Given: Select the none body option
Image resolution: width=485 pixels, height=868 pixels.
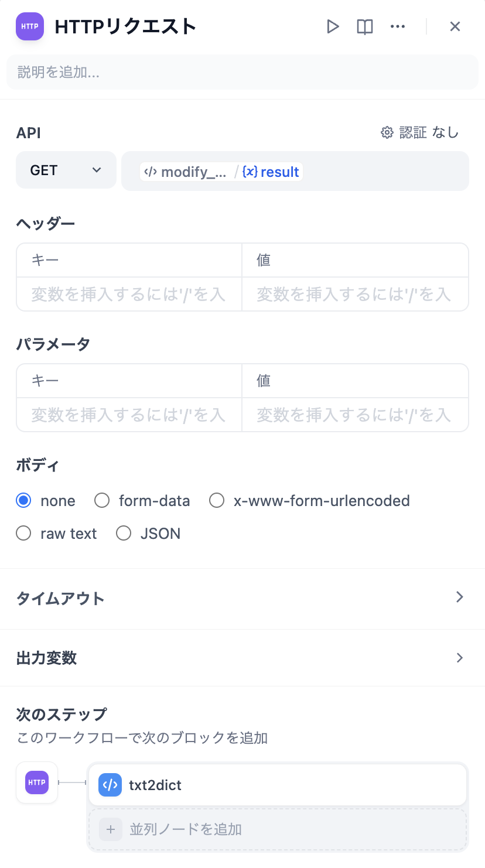Looking at the screenshot, I should (x=23, y=501).
